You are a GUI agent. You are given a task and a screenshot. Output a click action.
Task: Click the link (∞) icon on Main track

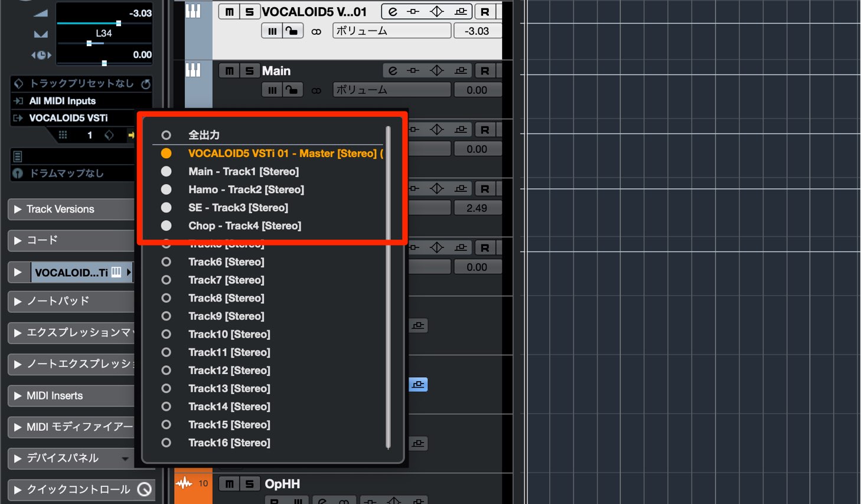(317, 90)
